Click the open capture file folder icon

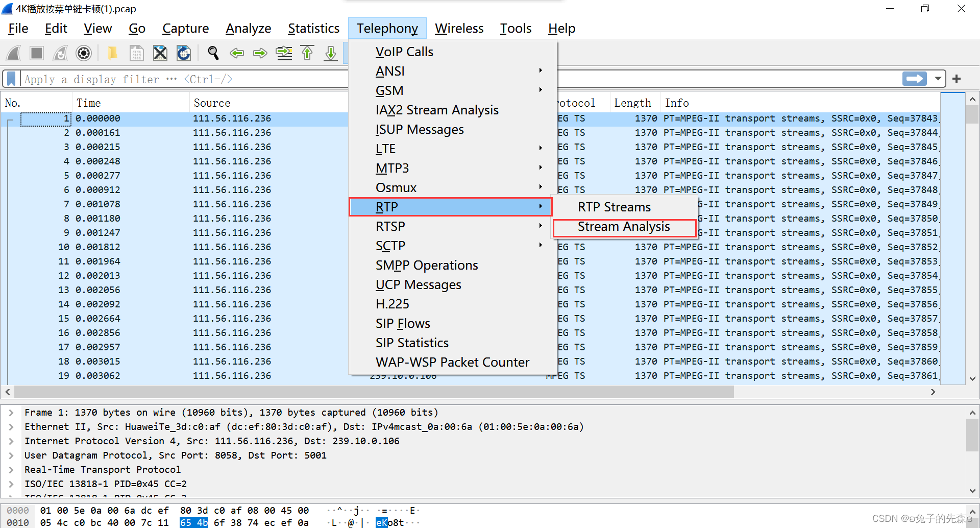click(112, 53)
